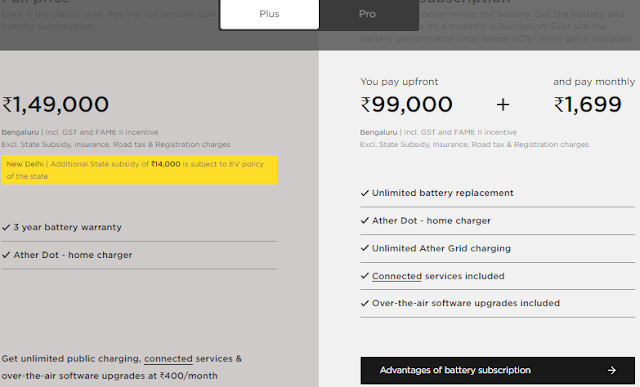
Task: Click checkmark beside Over-the-air software upgrades
Action: click(365, 303)
